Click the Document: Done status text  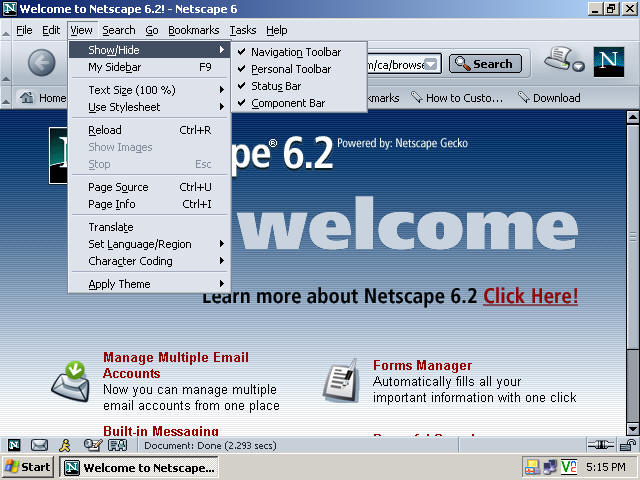click(x=211, y=445)
